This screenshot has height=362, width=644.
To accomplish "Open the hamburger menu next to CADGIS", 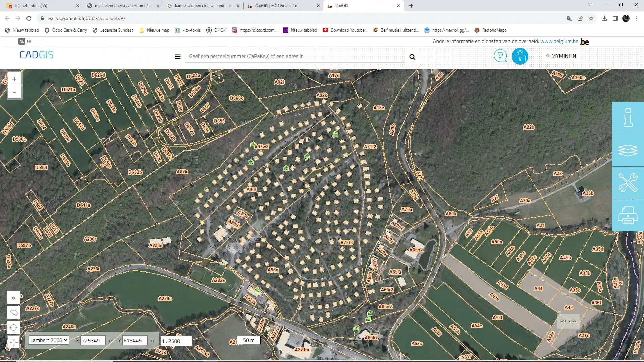I will click(x=177, y=56).
